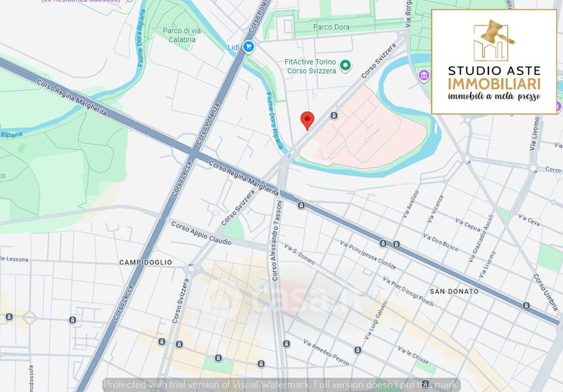Click the transit stop left of Via Amedeo Peyron

click(x=286, y=343)
